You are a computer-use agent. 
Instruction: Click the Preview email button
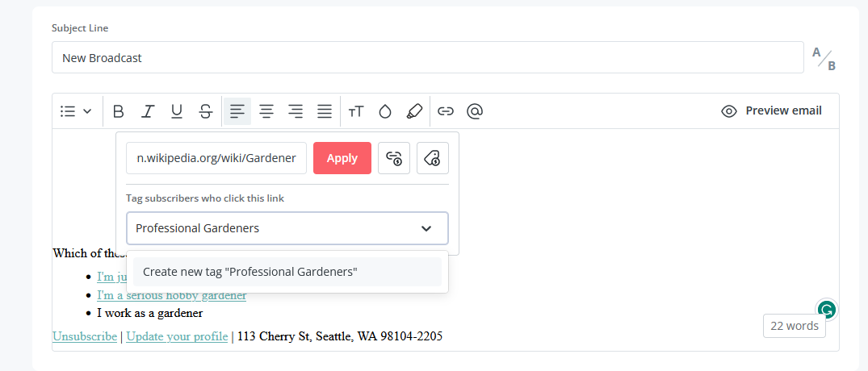click(771, 110)
